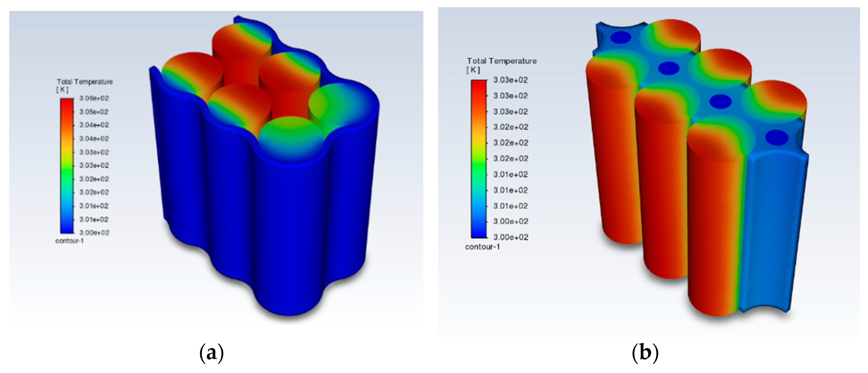The image size is (868, 373).
Task: Click the [K] unit in left legend
Action: coord(62,90)
